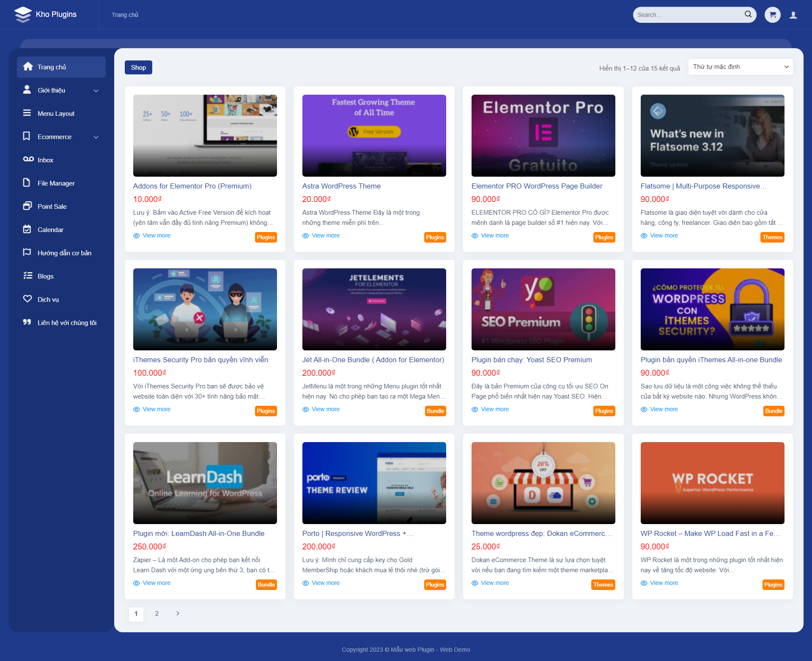812x661 pixels.
Task: Click Themes tag on Flatsome card
Action: [772, 237]
